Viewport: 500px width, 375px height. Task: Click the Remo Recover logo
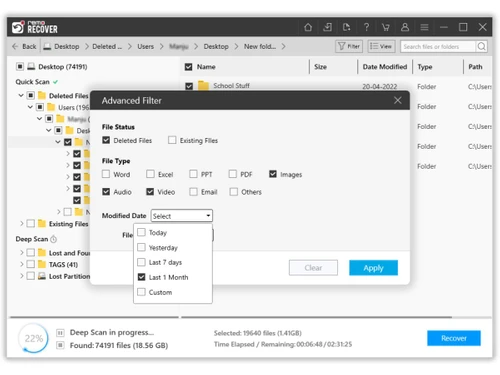click(35, 27)
